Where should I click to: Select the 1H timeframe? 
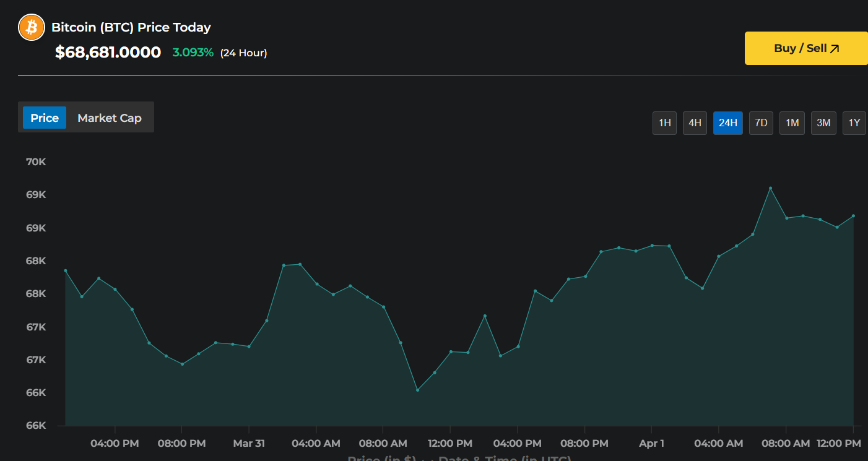pos(664,123)
